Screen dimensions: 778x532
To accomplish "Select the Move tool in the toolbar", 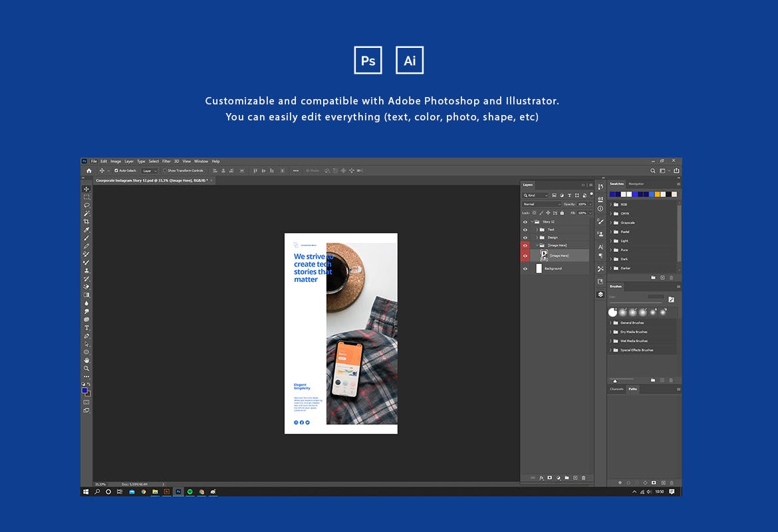I will (86, 189).
